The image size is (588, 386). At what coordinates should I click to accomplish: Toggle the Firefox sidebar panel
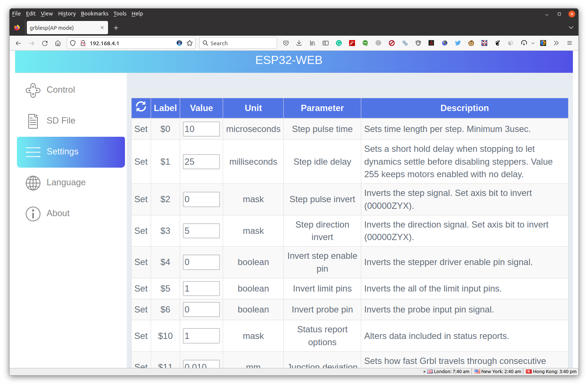pyautogui.click(x=326, y=43)
